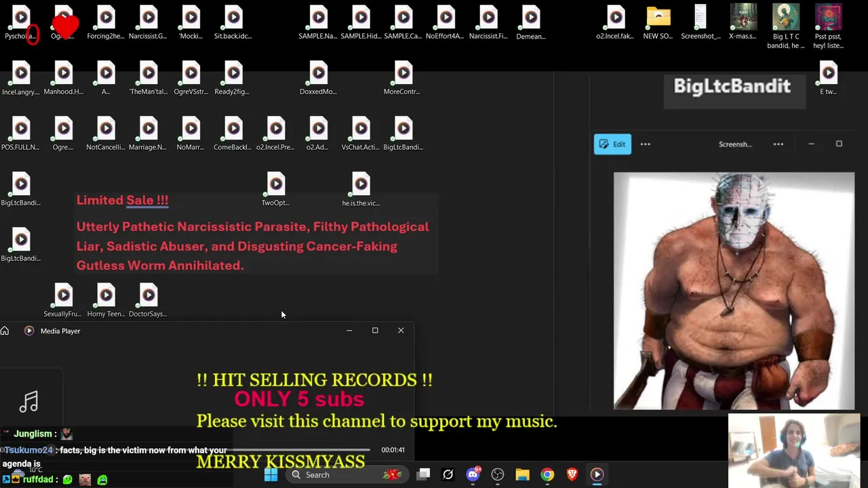Screen dimensions: 868x488
Task: Select the Narcissist.Fi... file icon
Action: point(488,23)
